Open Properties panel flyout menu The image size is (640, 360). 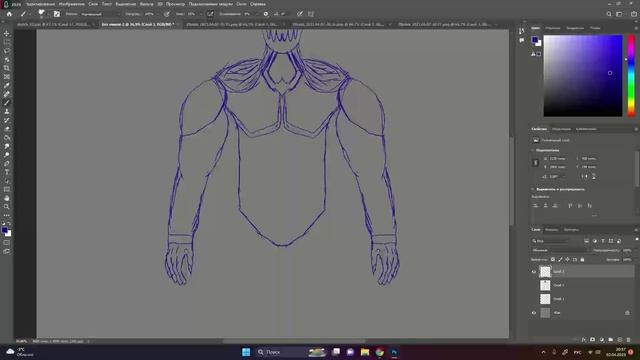pyautogui.click(x=636, y=129)
